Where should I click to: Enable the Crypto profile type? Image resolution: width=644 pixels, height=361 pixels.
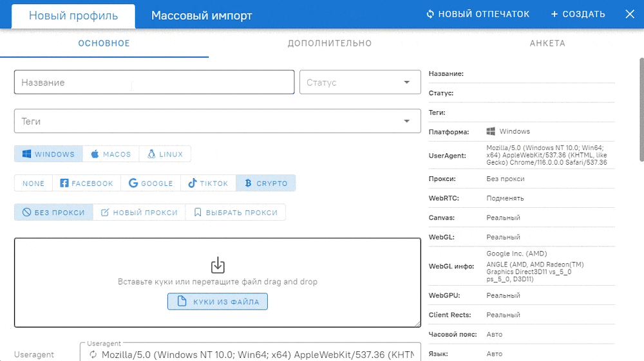(x=265, y=183)
